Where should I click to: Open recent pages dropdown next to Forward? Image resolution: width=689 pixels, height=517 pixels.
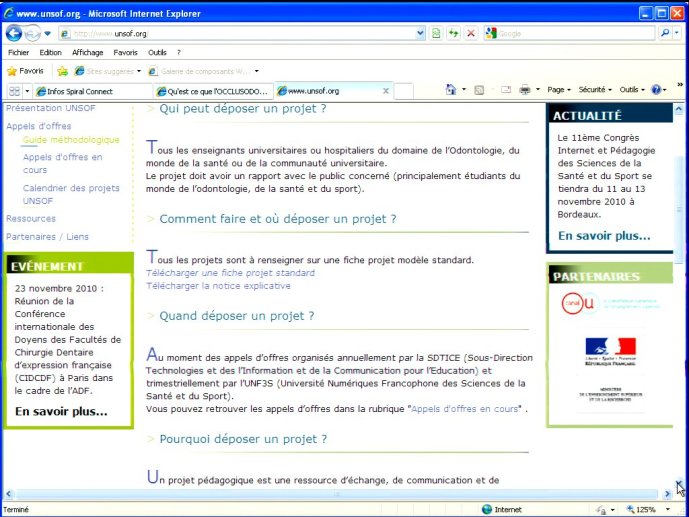[47, 33]
